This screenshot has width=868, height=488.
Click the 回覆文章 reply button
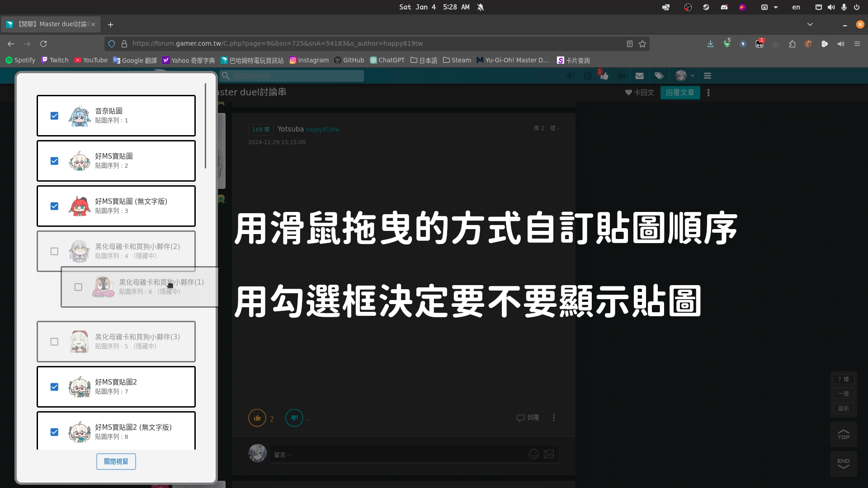[680, 93]
